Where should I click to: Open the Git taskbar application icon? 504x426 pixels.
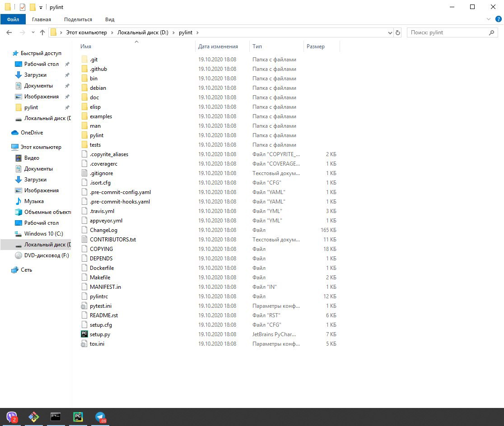pyautogui.click(x=34, y=417)
